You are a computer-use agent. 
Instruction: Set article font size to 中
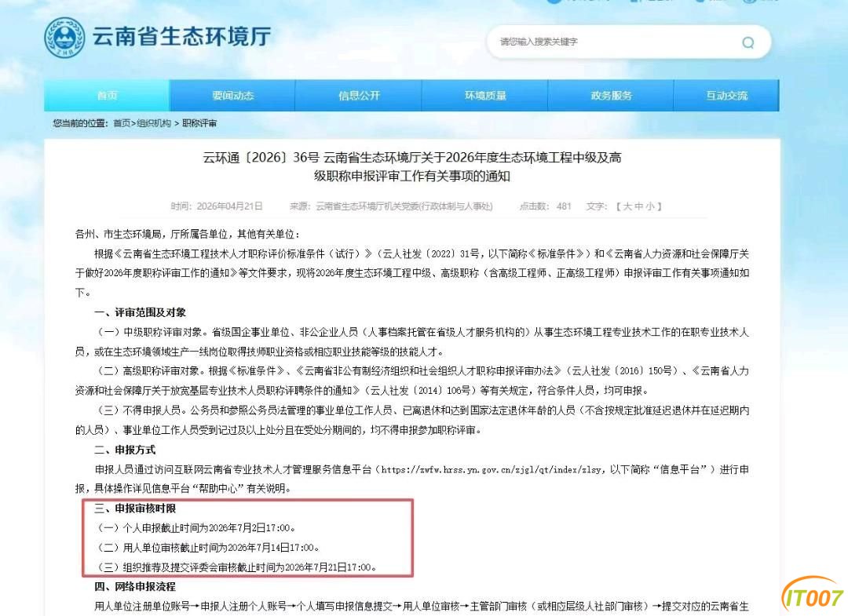click(x=640, y=206)
